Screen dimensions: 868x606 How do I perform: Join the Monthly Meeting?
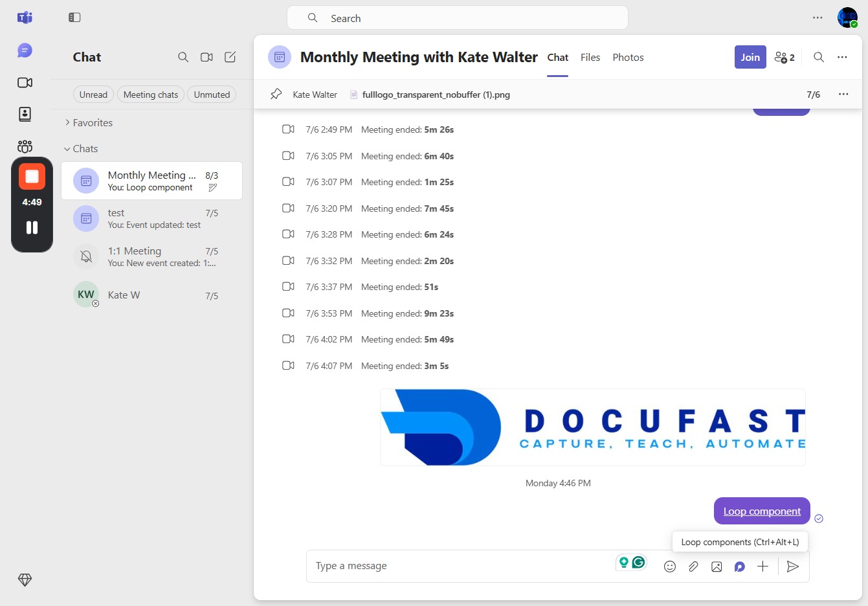point(750,57)
